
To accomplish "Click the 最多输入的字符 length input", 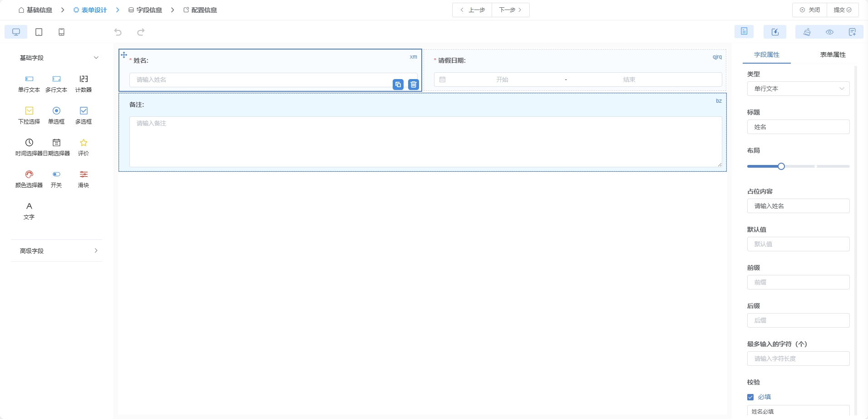I will click(x=798, y=359).
